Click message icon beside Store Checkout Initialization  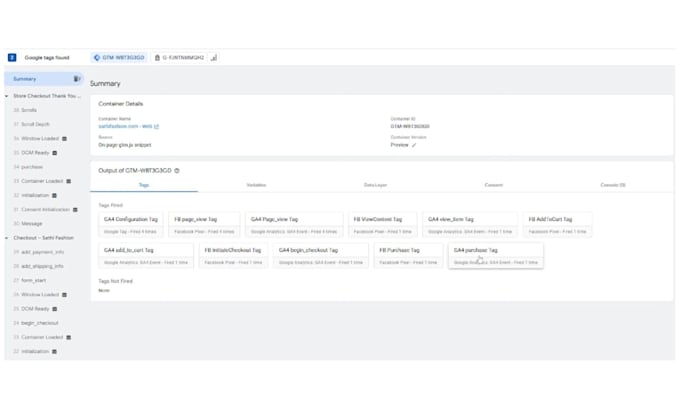(x=54, y=196)
